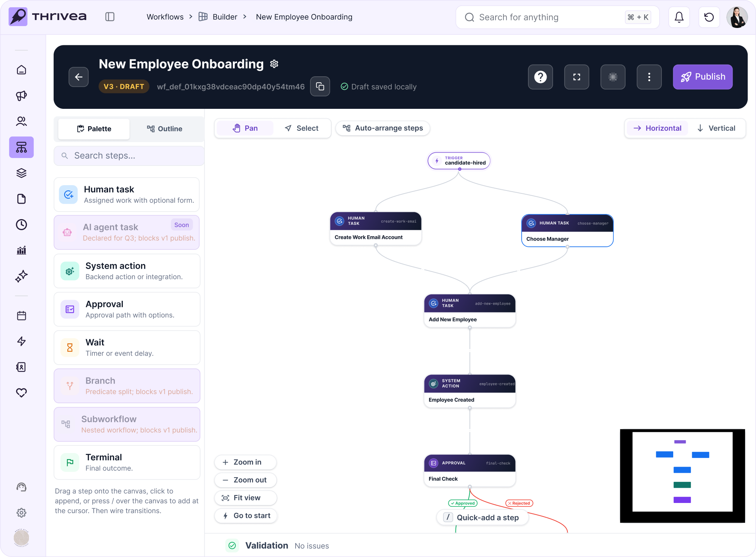756x557 pixels.
Task: Click Fit view
Action: tap(245, 498)
